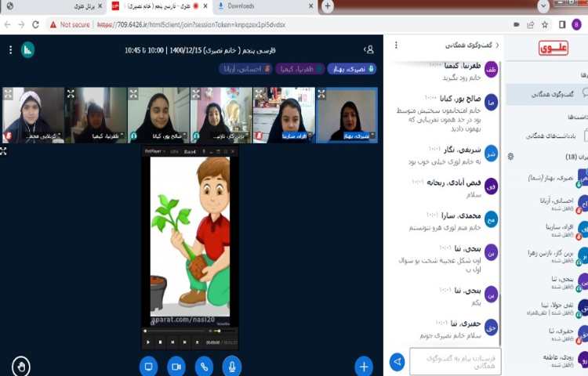This screenshot has width=588, height=376.
Task: Toggle the microphone mute button
Action: point(231,366)
